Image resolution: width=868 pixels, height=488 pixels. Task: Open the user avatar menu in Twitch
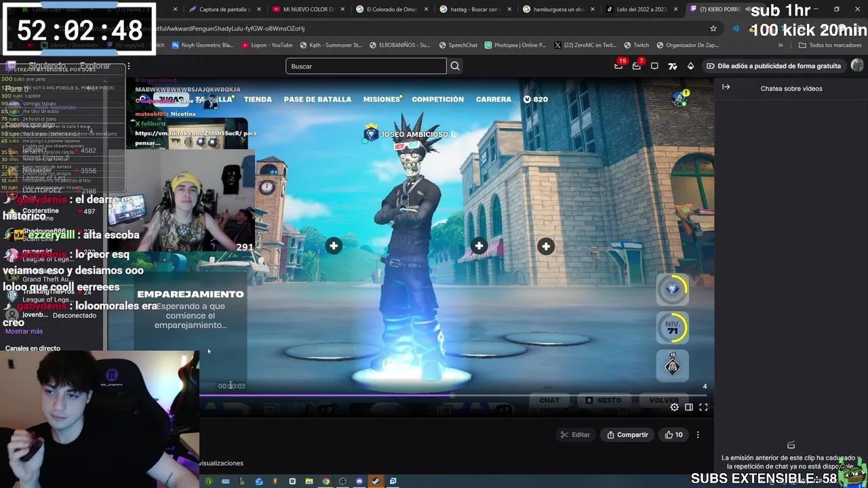coord(857,66)
